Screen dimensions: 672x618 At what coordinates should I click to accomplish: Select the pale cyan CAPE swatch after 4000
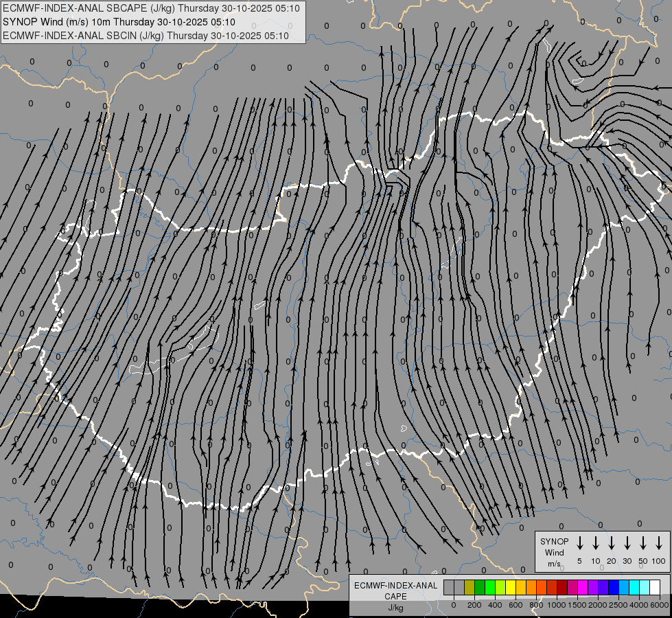pos(645,587)
